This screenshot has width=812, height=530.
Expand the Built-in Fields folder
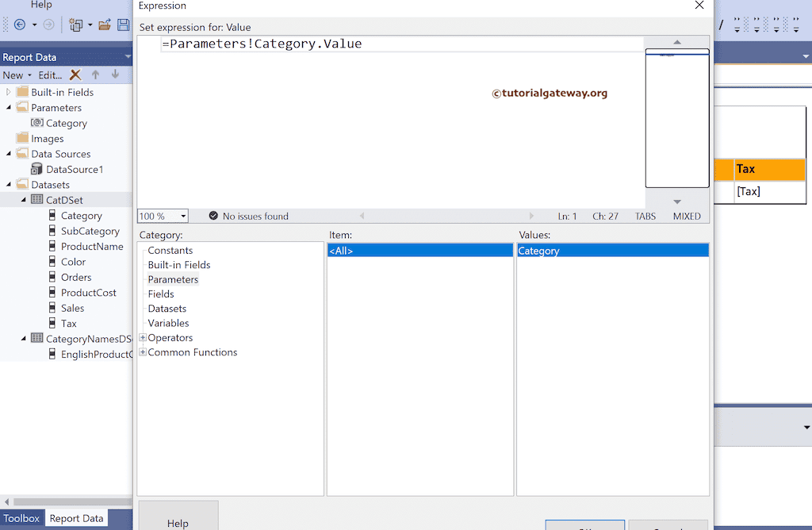tap(6, 92)
